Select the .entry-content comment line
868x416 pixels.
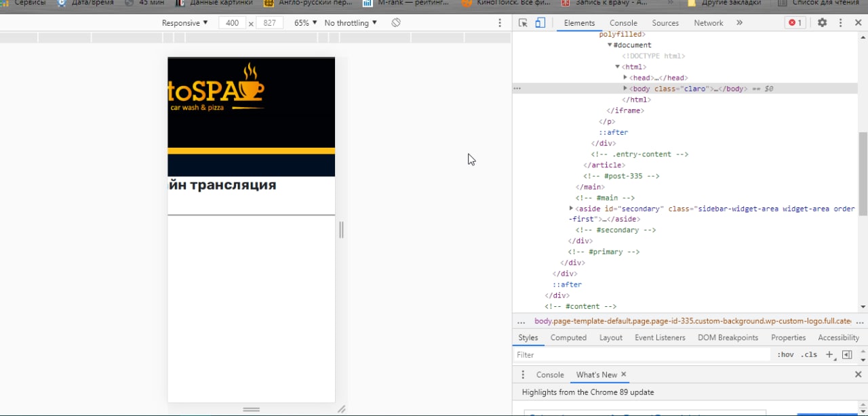click(x=639, y=154)
